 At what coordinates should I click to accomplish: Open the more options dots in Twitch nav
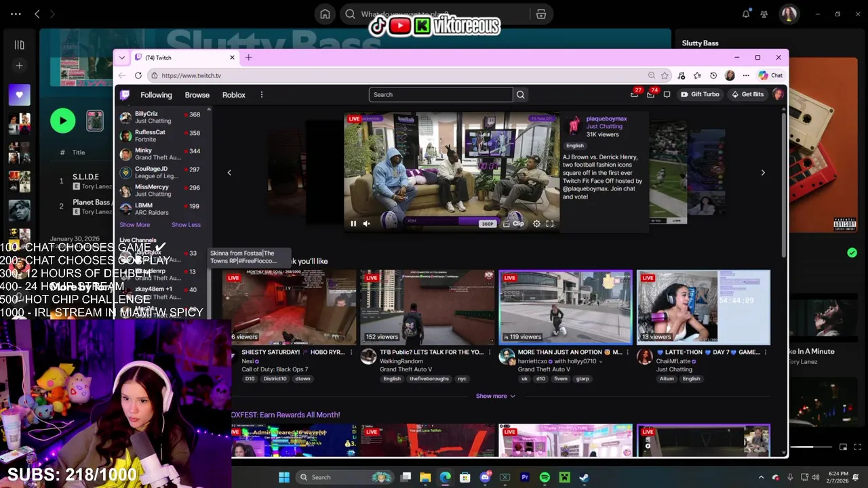tap(261, 95)
